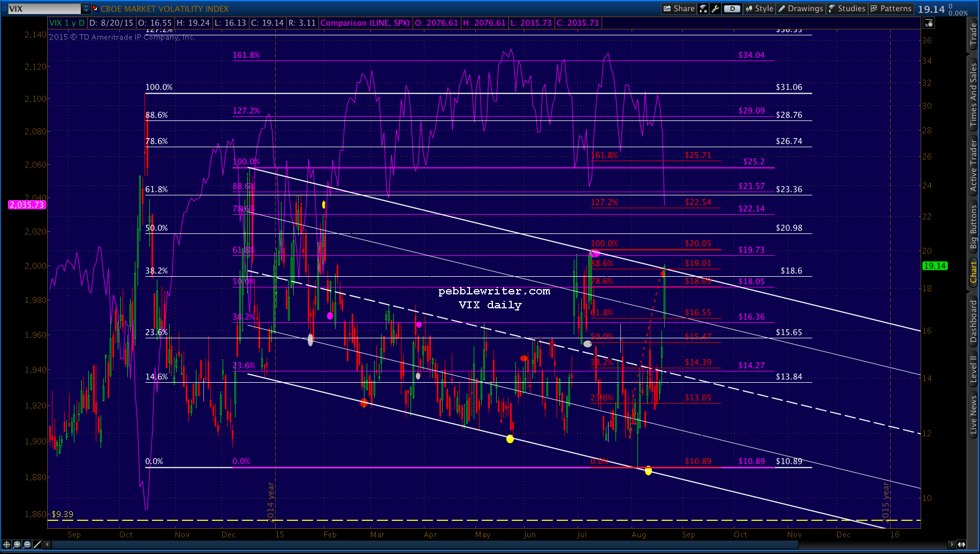Select the trendline drawing tool icon

[37, 544]
